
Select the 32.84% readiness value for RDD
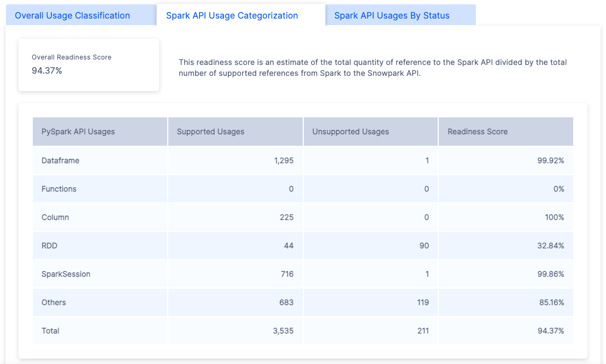click(x=551, y=246)
